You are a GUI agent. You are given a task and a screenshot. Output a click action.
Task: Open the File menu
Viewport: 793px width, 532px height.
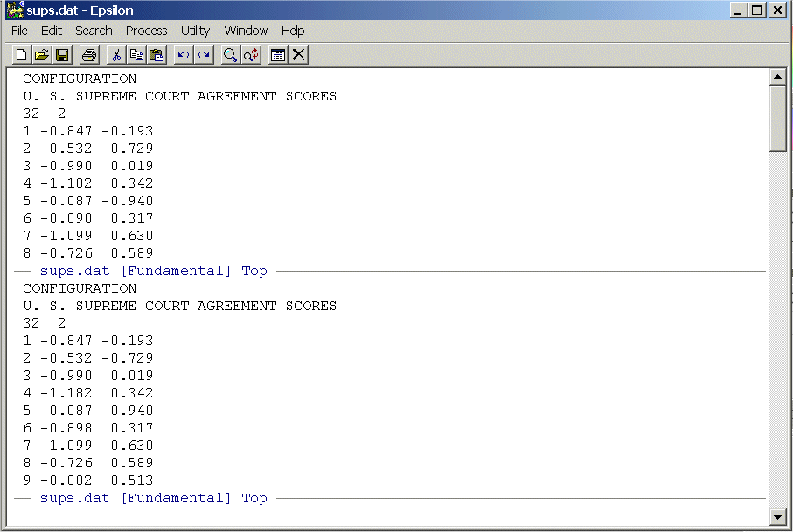[19, 31]
